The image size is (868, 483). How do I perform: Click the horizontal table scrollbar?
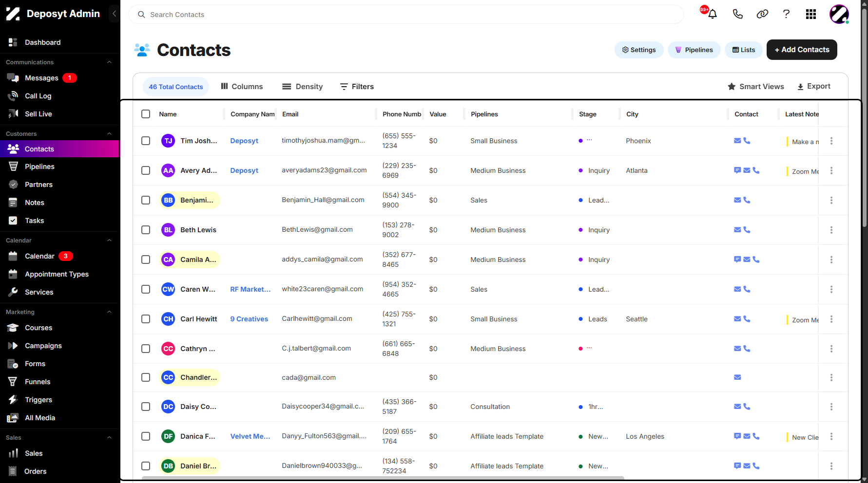tap(383, 478)
